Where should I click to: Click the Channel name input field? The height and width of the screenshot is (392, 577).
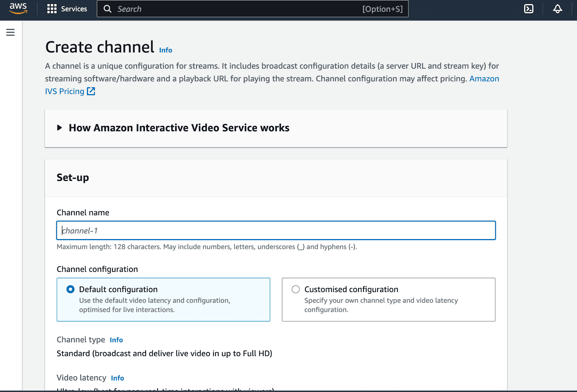tap(276, 230)
